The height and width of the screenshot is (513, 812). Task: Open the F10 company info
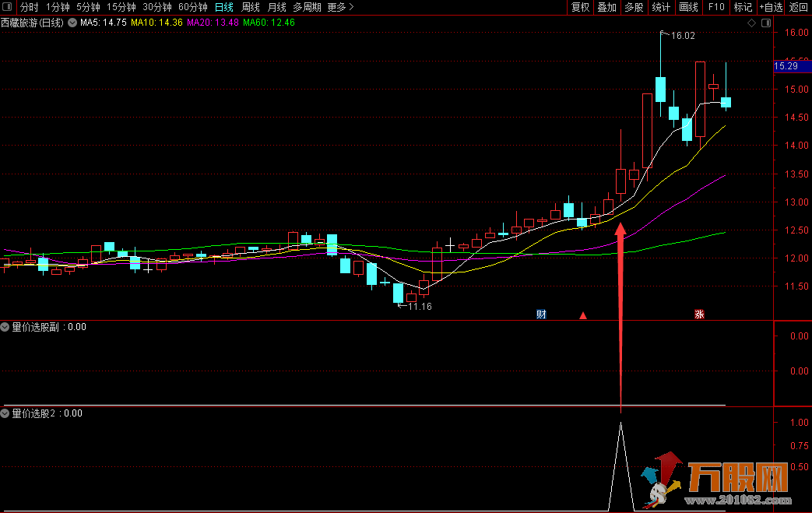coord(716,7)
